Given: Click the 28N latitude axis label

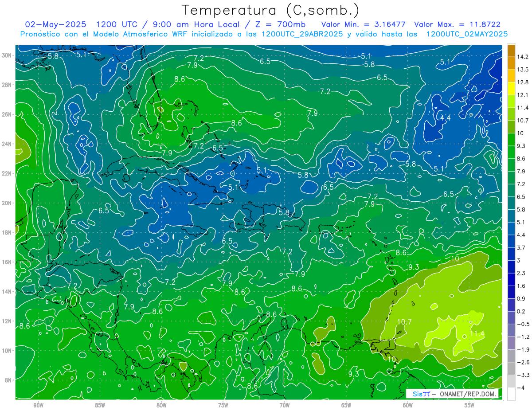Looking at the screenshot, I should click(7, 85).
